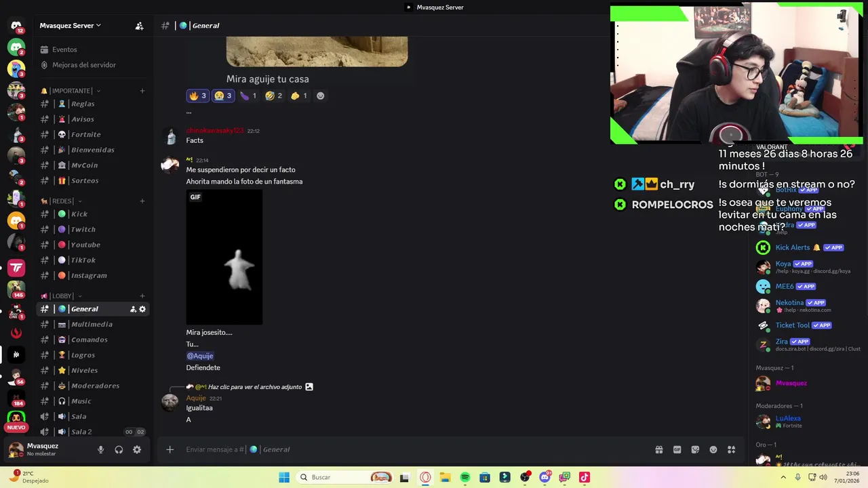Open Sorteos channel
Screen dimensions: 868x488
pyautogui.click(x=93, y=181)
